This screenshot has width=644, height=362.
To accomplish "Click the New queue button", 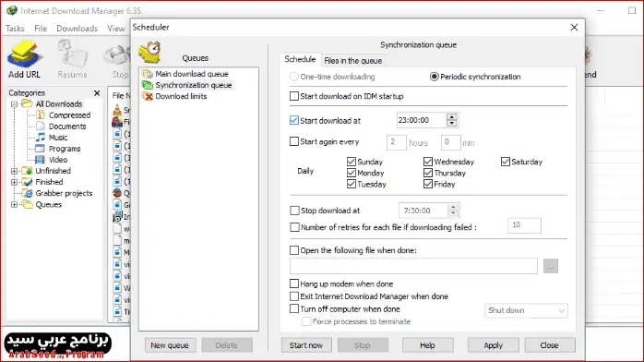I will 170,345.
